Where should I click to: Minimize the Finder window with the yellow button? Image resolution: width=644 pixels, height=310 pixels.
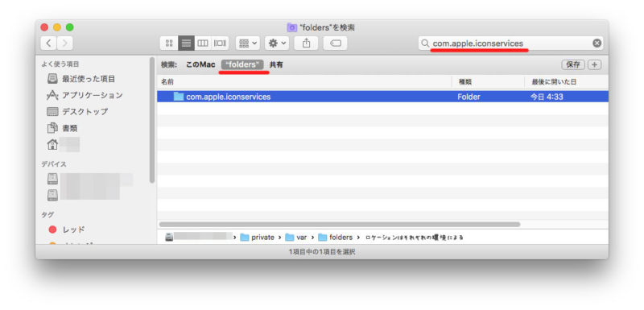[57, 27]
